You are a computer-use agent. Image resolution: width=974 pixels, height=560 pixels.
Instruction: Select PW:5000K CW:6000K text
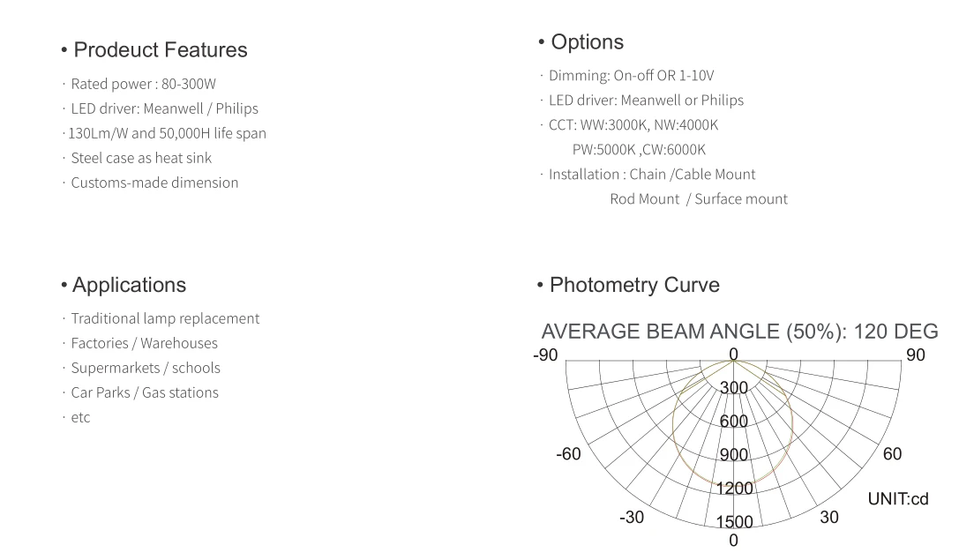tap(639, 150)
